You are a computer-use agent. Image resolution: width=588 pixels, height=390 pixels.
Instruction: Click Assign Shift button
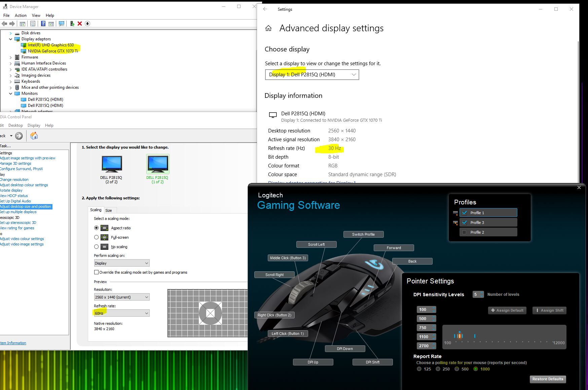coord(549,310)
